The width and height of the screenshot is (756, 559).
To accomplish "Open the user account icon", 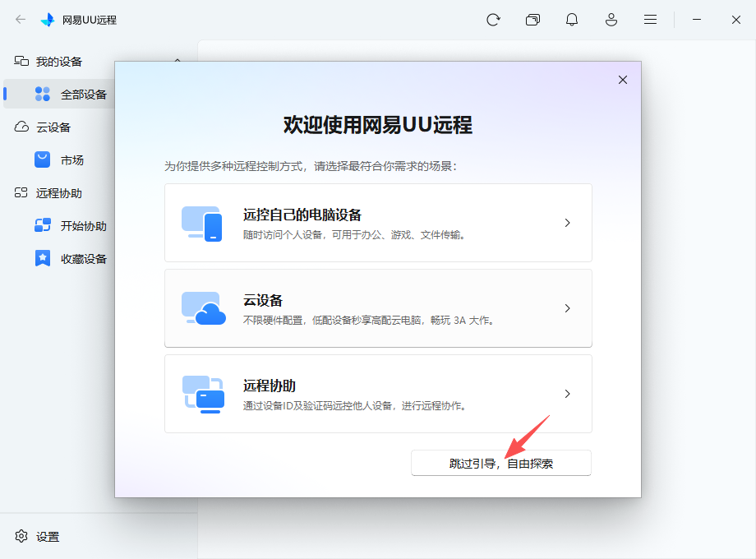I will tap(611, 20).
